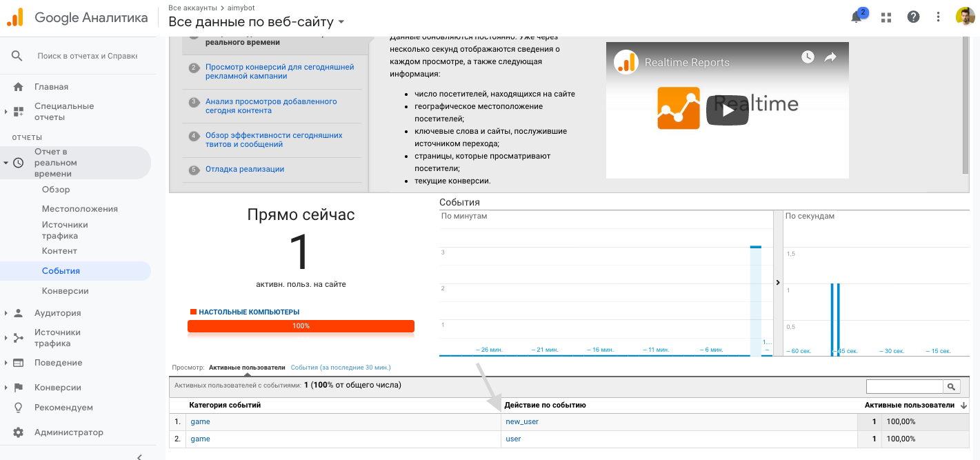Click the video Share arrow icon

(x=830, y=57)
